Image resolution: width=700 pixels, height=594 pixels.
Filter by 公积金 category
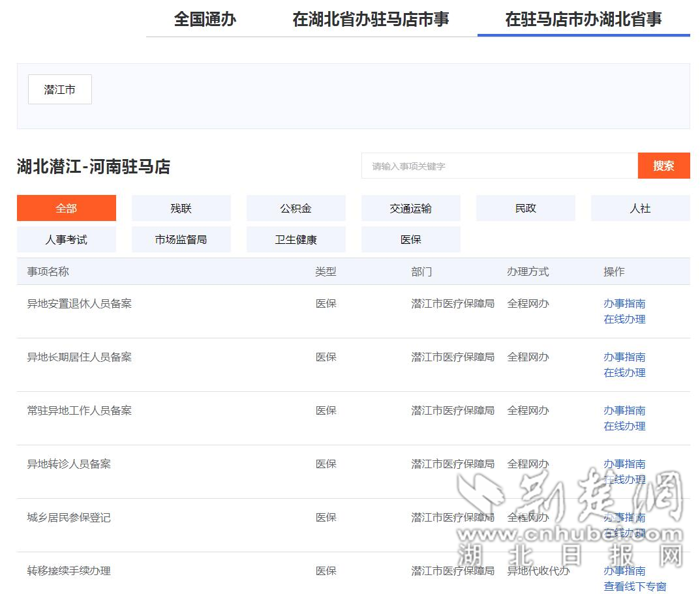click(x=296, y=208)
